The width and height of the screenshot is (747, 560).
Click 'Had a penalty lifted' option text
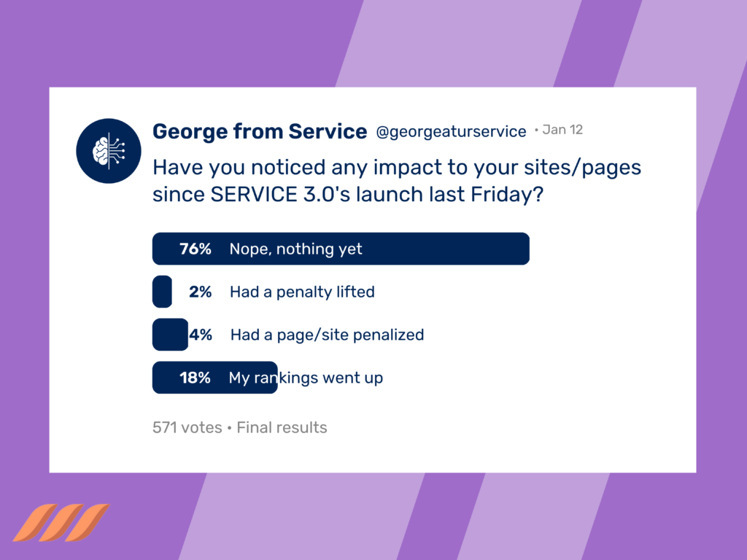click(x=302, y=292)
